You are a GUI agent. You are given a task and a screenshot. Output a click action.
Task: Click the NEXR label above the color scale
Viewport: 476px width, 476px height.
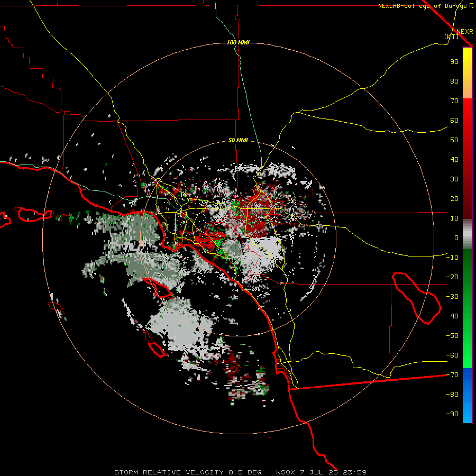[465, 32]
